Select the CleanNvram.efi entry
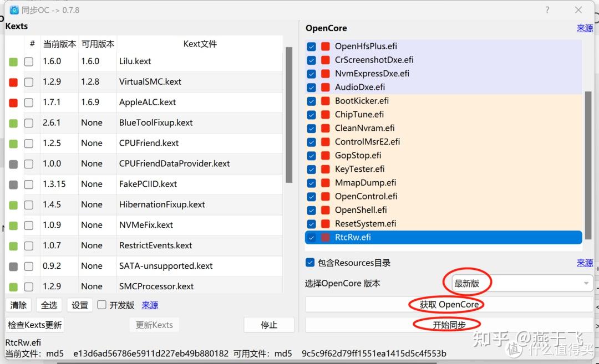This screenshot has width=599, height=364. coord(444,128)
